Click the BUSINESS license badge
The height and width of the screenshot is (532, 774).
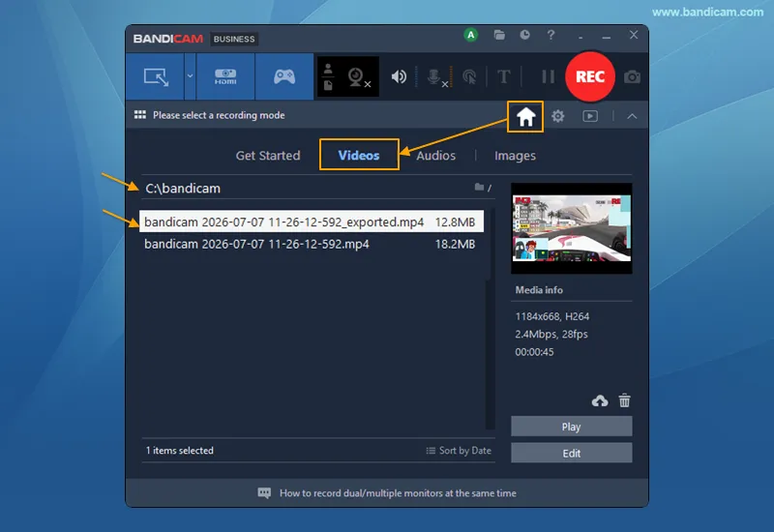[x=234, y=39]
